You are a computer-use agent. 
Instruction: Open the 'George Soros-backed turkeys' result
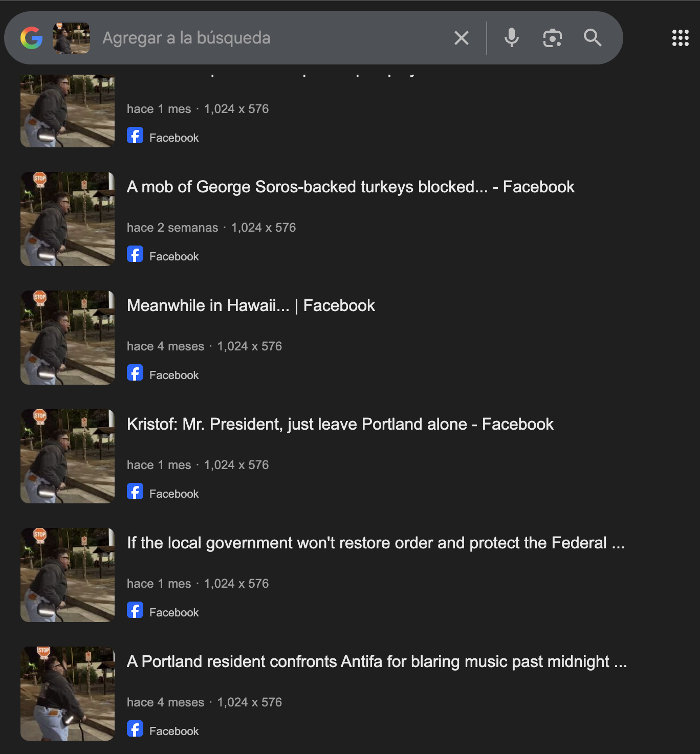click(x=350, y=187)
